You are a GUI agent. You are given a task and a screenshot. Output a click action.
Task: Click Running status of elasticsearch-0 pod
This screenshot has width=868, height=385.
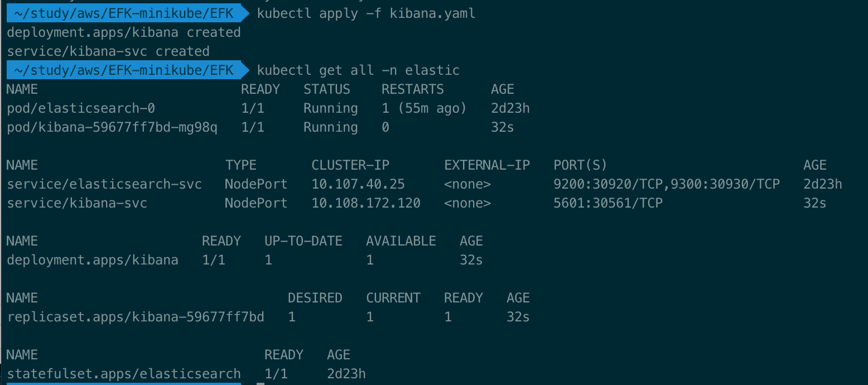[x=331, y=108]
